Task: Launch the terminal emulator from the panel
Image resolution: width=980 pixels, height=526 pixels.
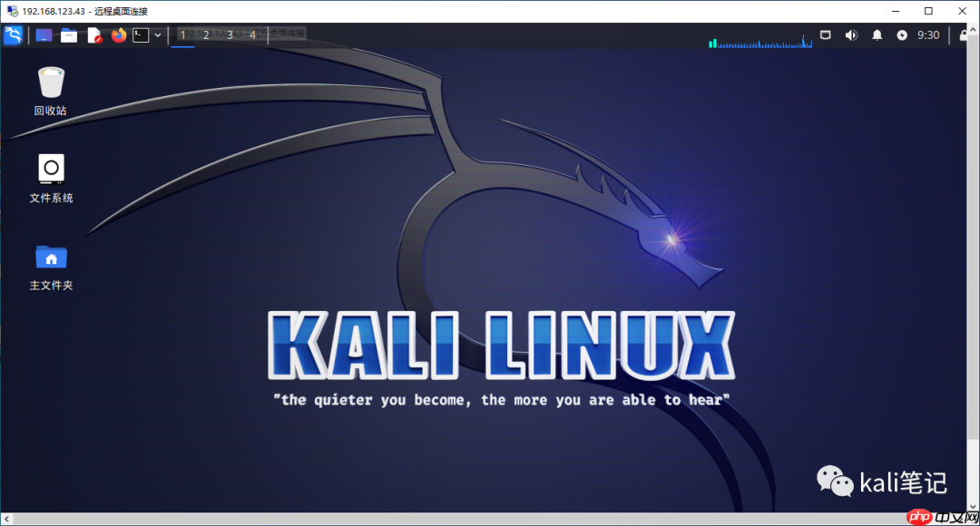Action: point(142,34)
